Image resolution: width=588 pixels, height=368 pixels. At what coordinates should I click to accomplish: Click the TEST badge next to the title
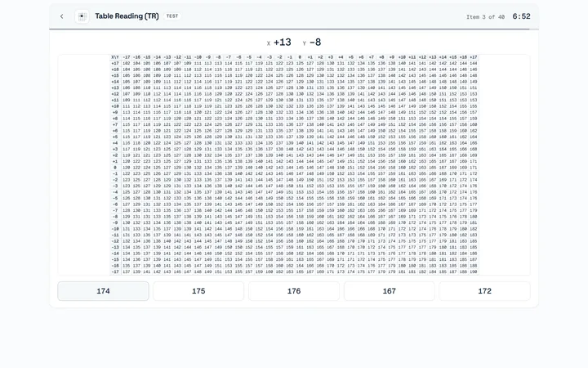(x=172, y=16)
